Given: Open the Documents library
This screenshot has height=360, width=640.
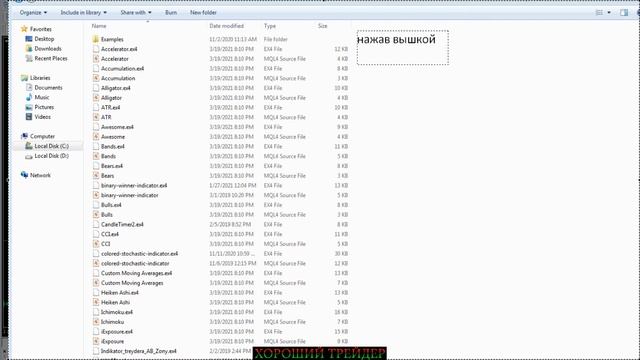Looking at the screenshot, I should pos(48,87).
